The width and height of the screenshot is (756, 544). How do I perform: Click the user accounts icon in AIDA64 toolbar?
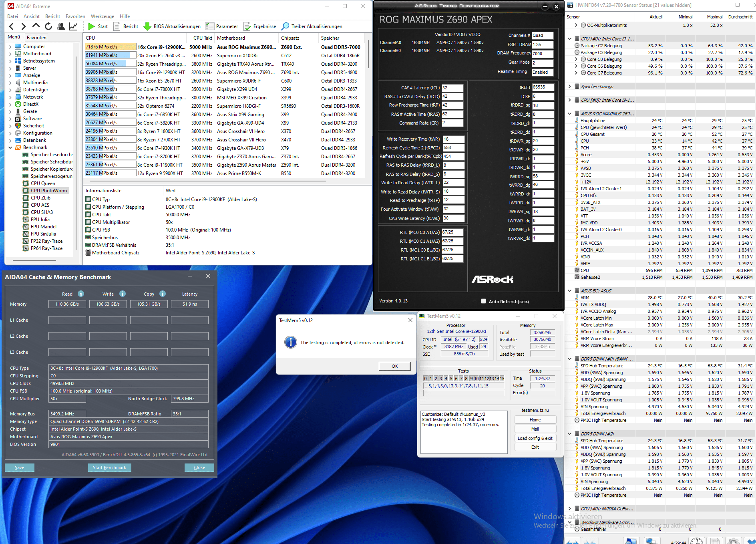pyautogui.click(x=61, y=26)
